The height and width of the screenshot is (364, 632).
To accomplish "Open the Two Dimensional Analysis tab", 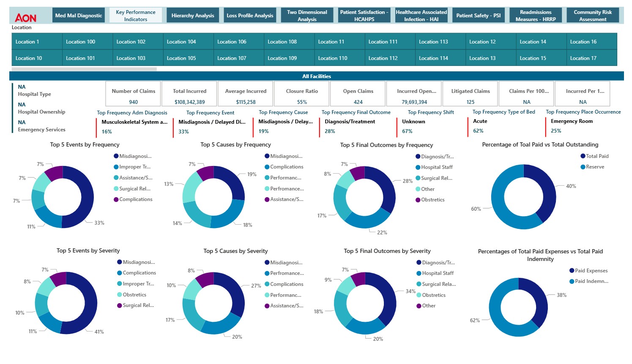I will pos(307,15).
